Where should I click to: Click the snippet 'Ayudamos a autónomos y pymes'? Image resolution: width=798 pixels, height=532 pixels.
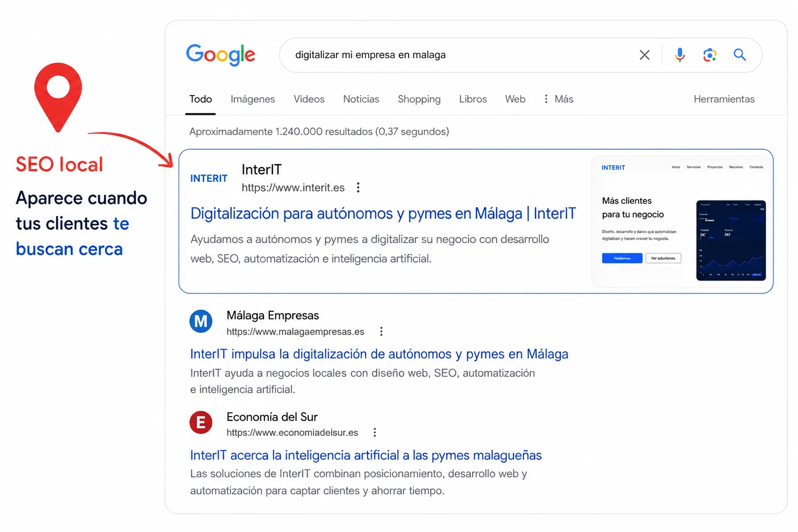[x=370, y=249]
